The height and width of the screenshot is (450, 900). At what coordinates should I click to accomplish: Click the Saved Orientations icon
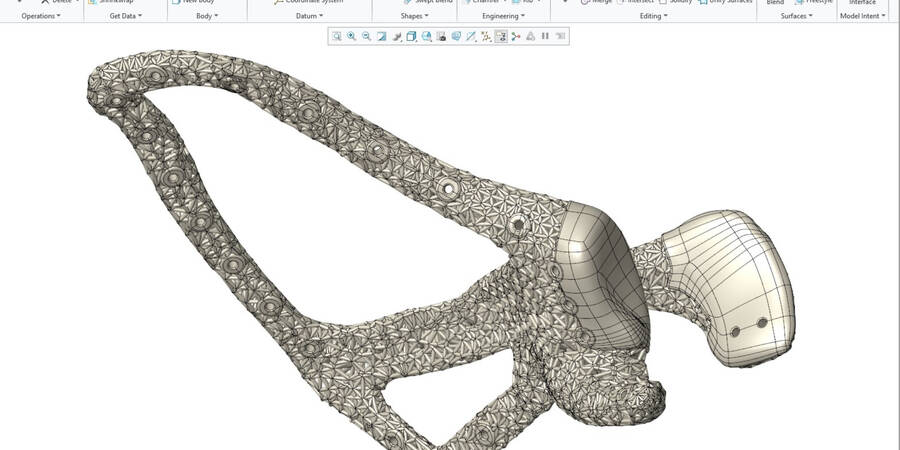click(427, 36)
